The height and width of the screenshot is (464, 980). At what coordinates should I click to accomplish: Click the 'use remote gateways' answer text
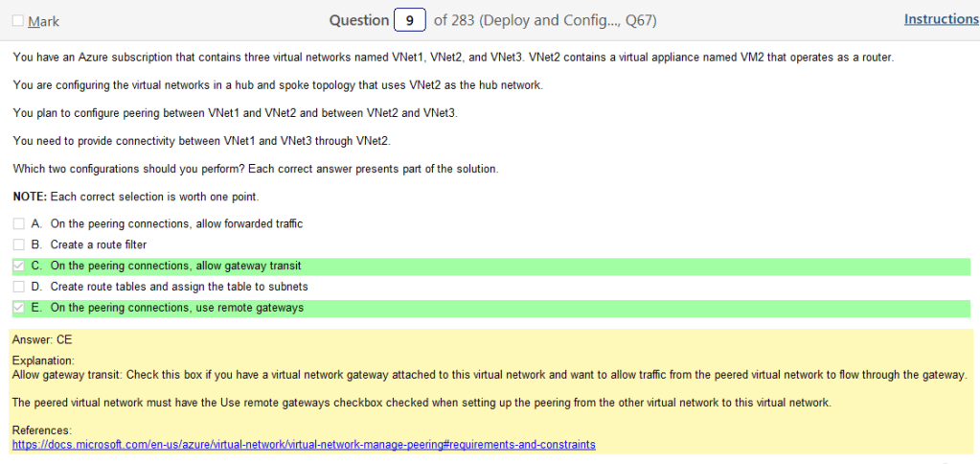[177, 308]
